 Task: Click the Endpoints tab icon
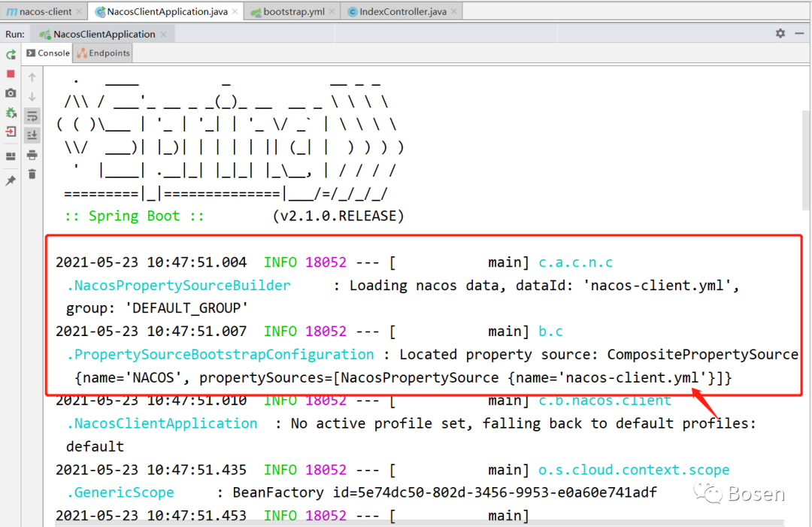[x=82, y=53]
